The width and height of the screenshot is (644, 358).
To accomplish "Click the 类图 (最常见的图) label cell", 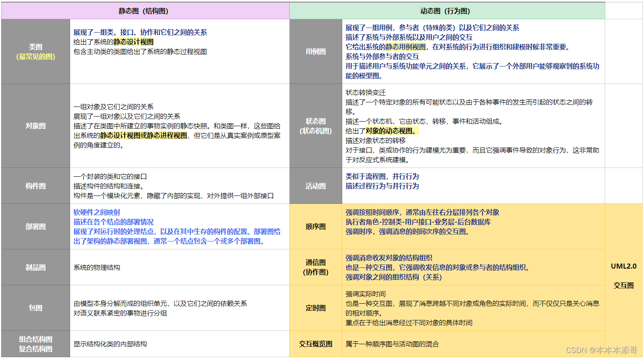I will [x=36, y=51].
